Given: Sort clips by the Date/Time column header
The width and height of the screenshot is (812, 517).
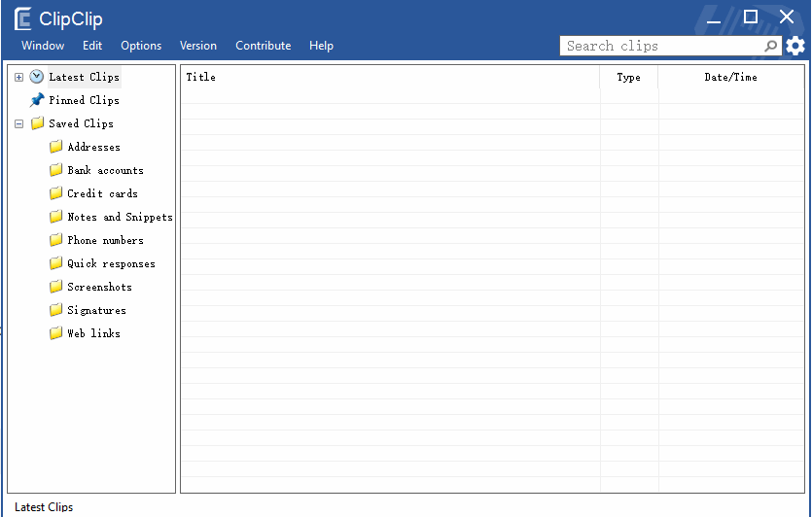Looking at the screenshot, I should tap(730, 77).
